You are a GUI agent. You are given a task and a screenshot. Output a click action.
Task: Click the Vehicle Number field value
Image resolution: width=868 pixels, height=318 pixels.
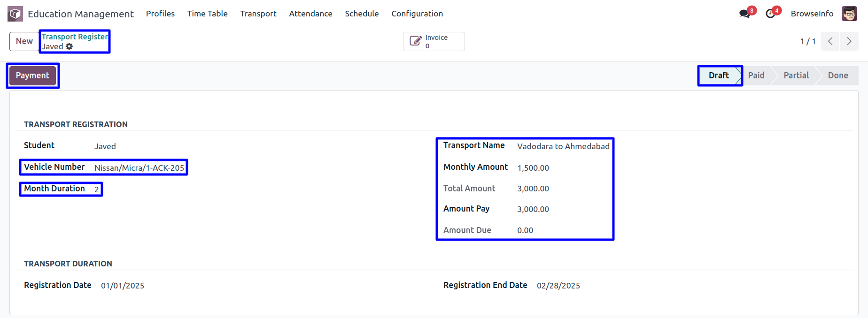coord(139,168)
